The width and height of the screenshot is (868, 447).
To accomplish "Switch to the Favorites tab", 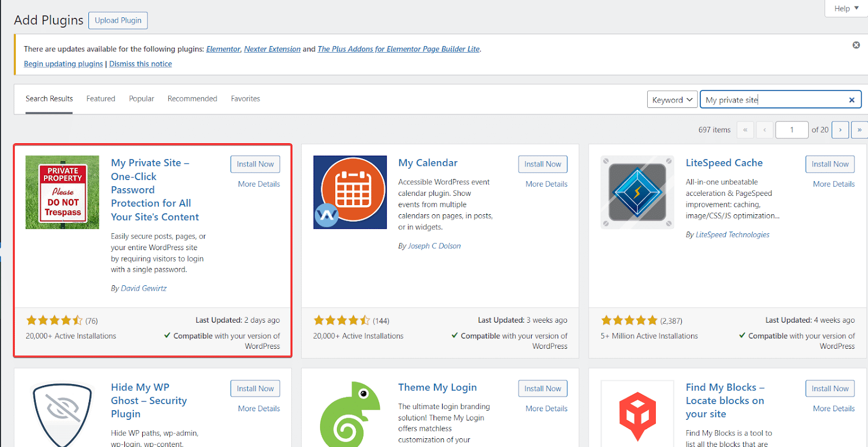I will pyautogui.click(x=245, y=99).
